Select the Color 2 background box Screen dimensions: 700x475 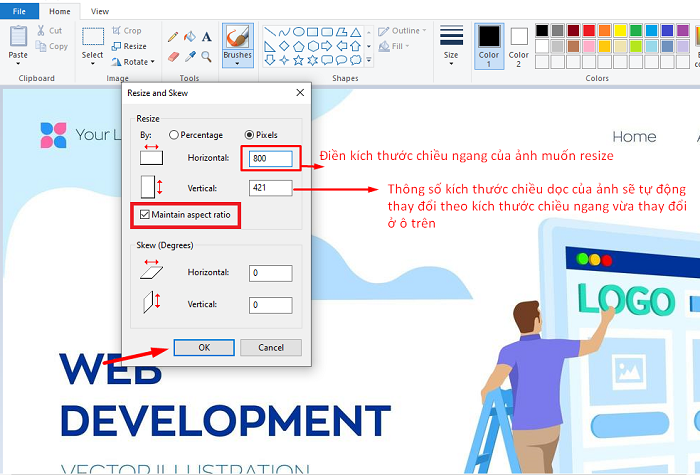[518, 46]
